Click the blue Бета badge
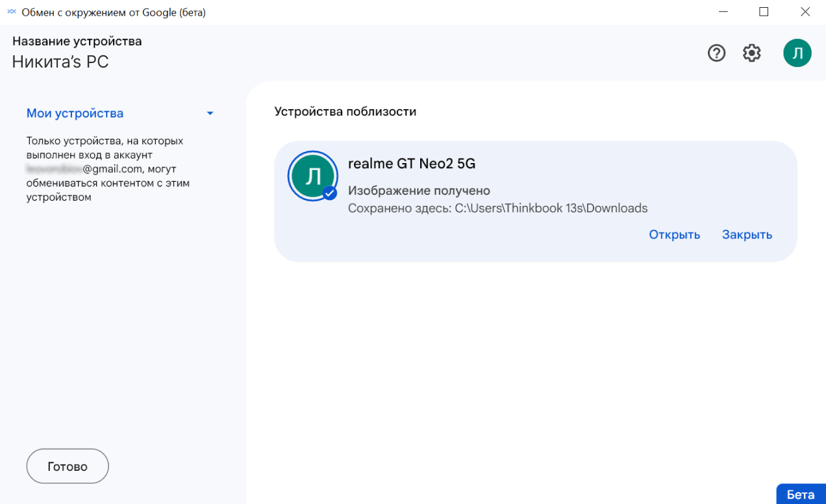This screenshot has width=826, height=504. pyautogui.click(x=800, y=494)
